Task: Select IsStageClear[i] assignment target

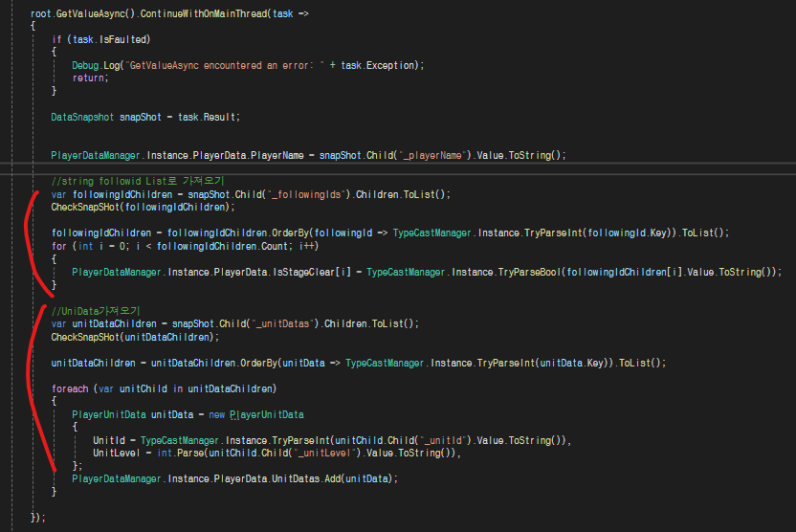Action: click(312, 272)
